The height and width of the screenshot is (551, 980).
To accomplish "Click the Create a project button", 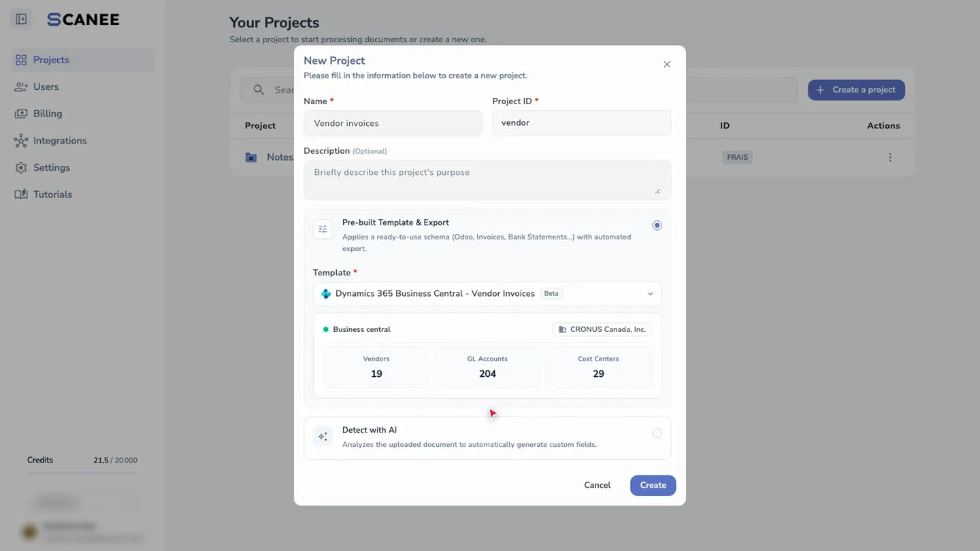I will (856, 90).
